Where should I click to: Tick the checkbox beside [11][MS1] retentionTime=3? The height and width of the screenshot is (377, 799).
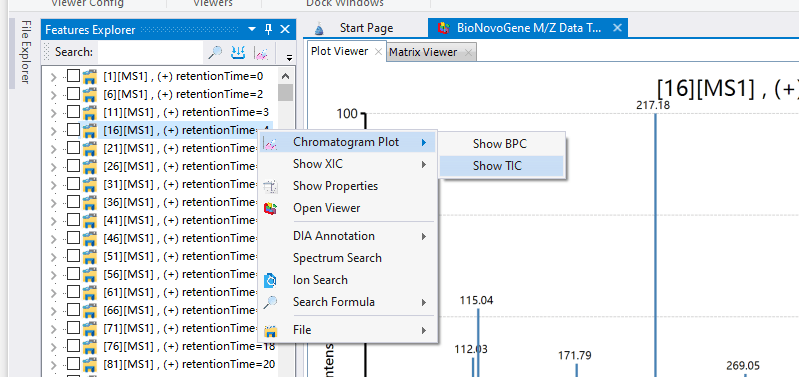coord(74,112)
